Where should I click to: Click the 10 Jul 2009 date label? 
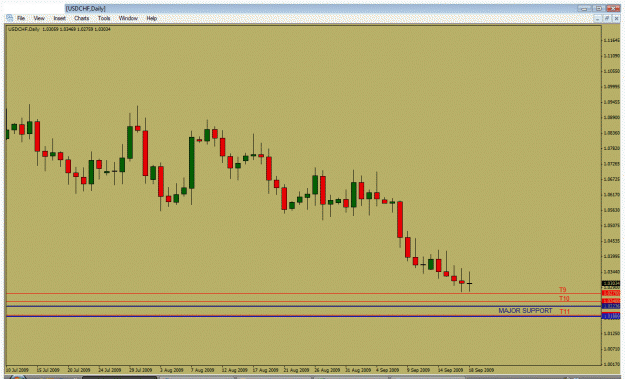[x=18, y=370]
